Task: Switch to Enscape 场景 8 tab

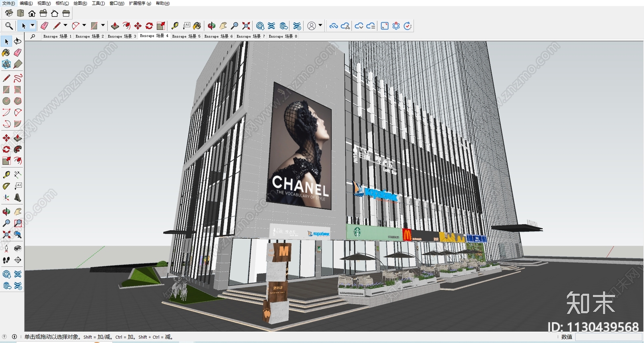Action: (x=283, y=36)
